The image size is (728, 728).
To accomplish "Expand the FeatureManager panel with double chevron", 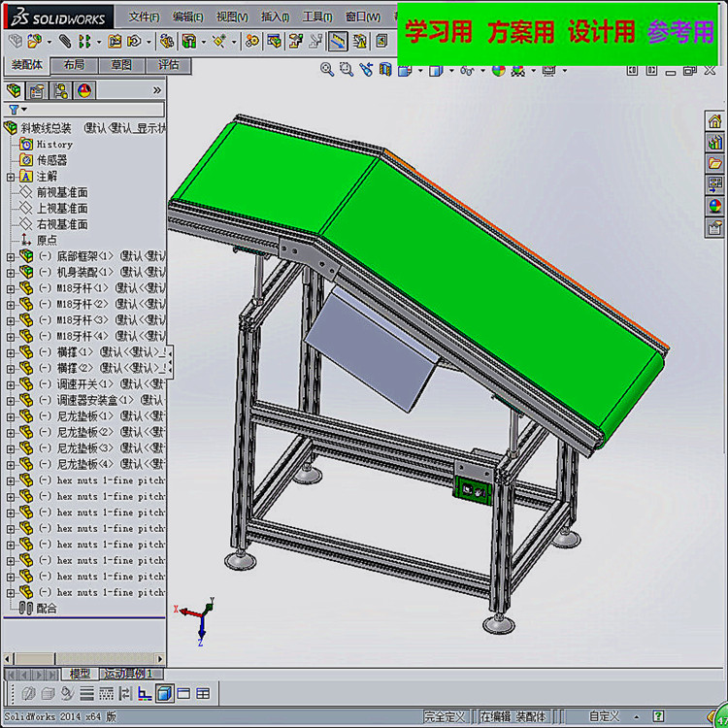I will 157,90.
